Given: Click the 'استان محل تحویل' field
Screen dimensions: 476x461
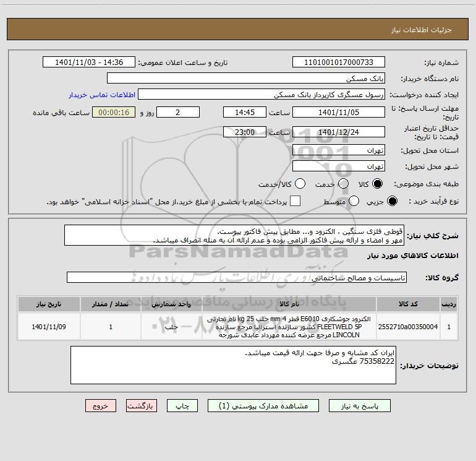Looking at the screenshot, I should pos(338,150).
